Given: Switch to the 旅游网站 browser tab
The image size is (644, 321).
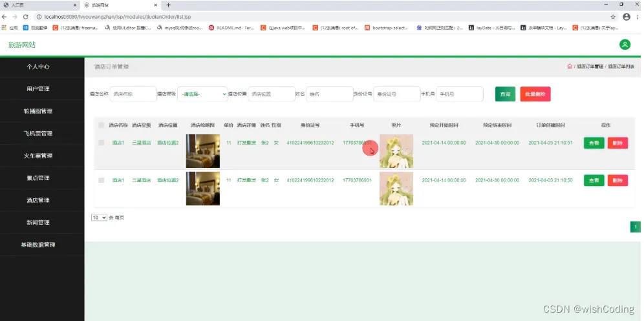Looking at the screenshot, I should 120,5.
